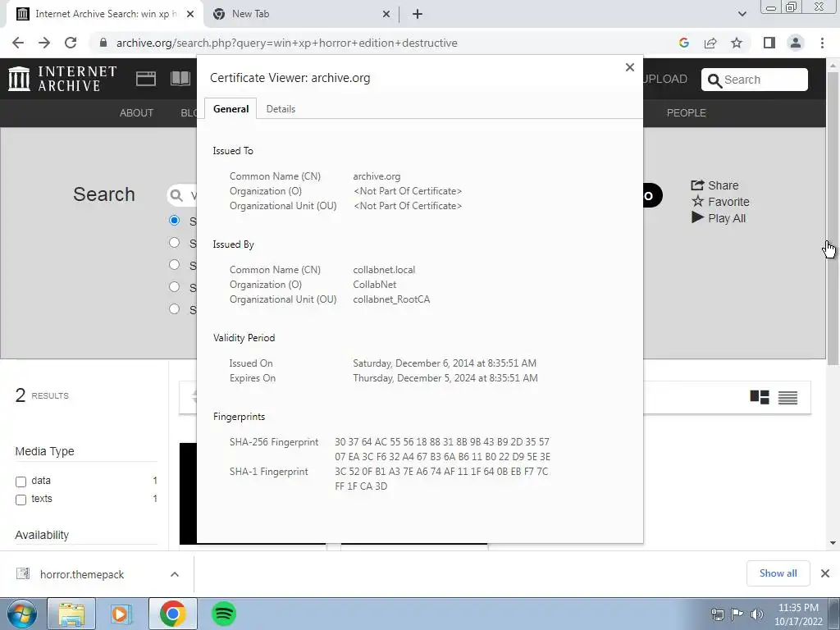Click the UPLOAD link

(x=665, y=79)
